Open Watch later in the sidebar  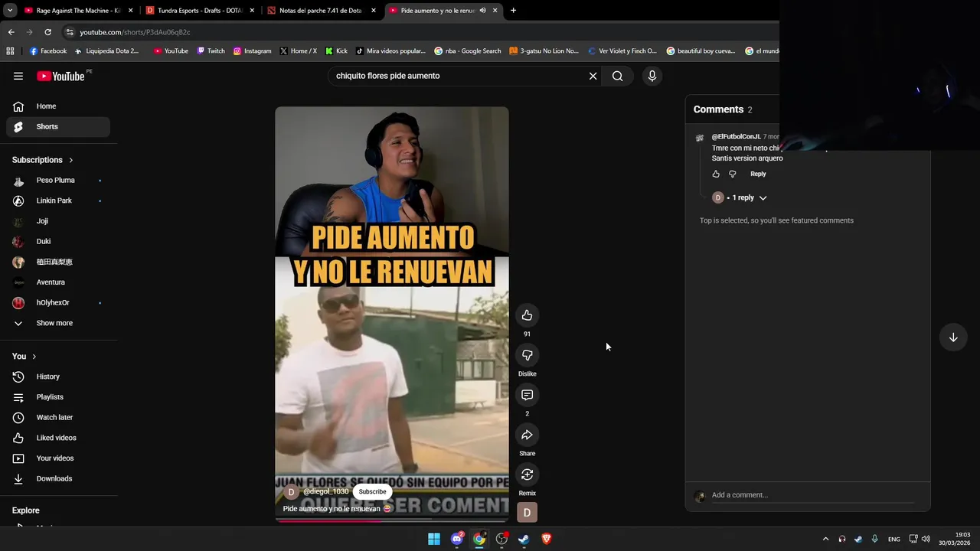click(x=58, y=417)
